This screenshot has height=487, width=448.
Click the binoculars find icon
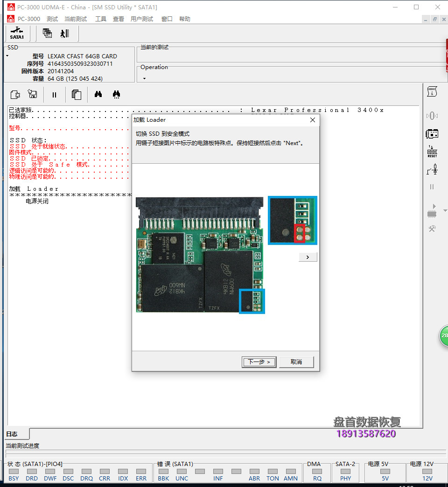(98, 94)
